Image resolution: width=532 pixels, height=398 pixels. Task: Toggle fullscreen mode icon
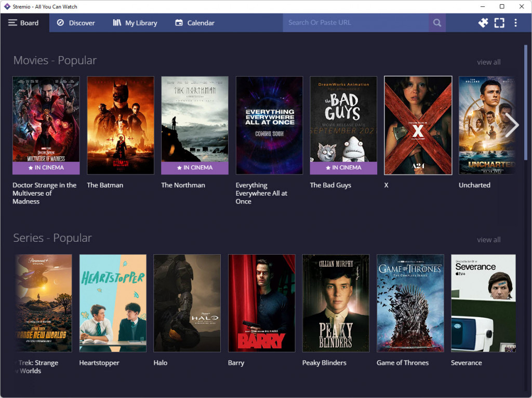tap(499, 23)
